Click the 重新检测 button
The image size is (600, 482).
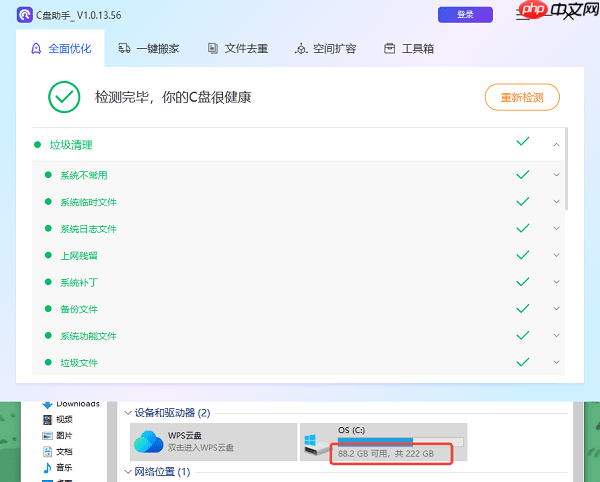pyautogui.click(x=521, y=97)
